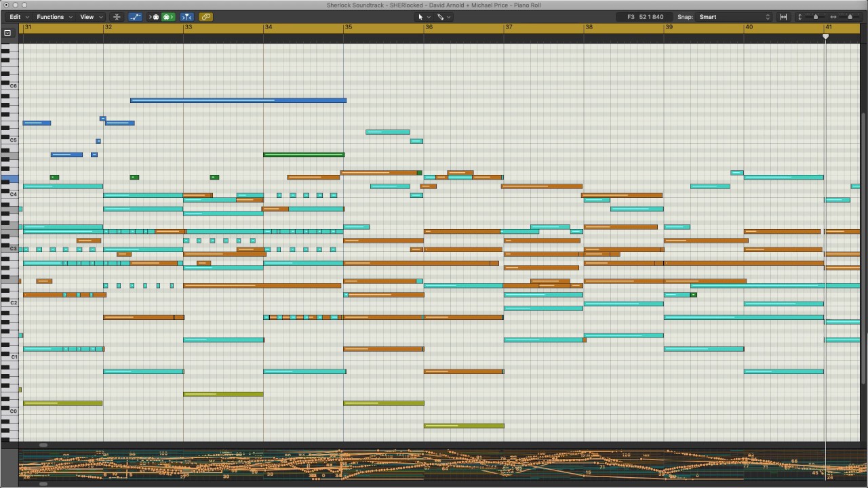868x488 pixels.
Task: Open the Functions menu
Action: 54,17
